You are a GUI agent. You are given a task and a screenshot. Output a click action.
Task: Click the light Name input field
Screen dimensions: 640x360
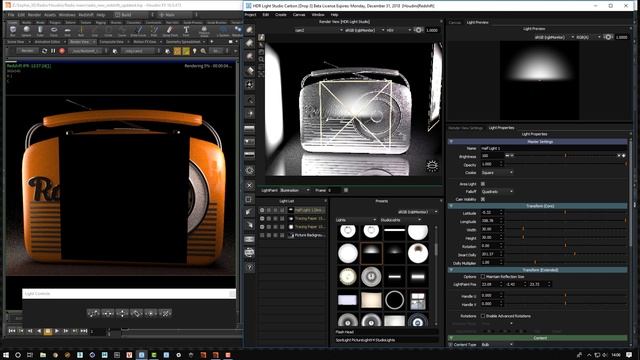(553, 148)
